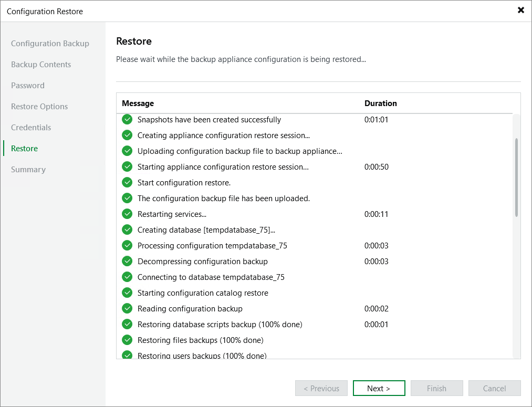Open the Restore Options step
This screenshot has width=532, height=407.
[39, 106]
